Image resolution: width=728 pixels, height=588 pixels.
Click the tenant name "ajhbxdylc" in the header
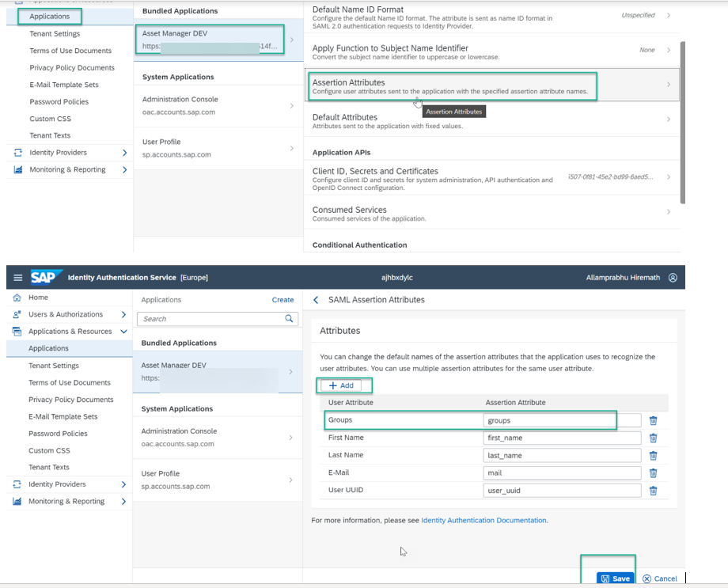397,278
